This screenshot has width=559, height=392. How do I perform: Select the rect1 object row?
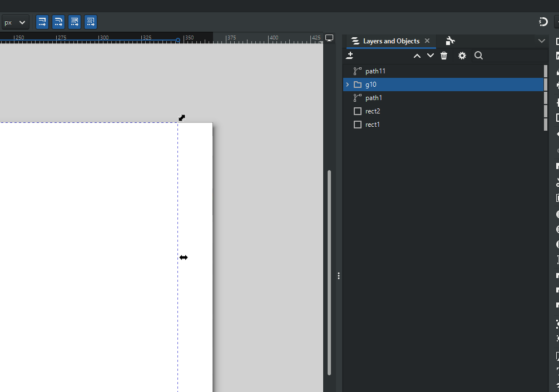point(443,125)
